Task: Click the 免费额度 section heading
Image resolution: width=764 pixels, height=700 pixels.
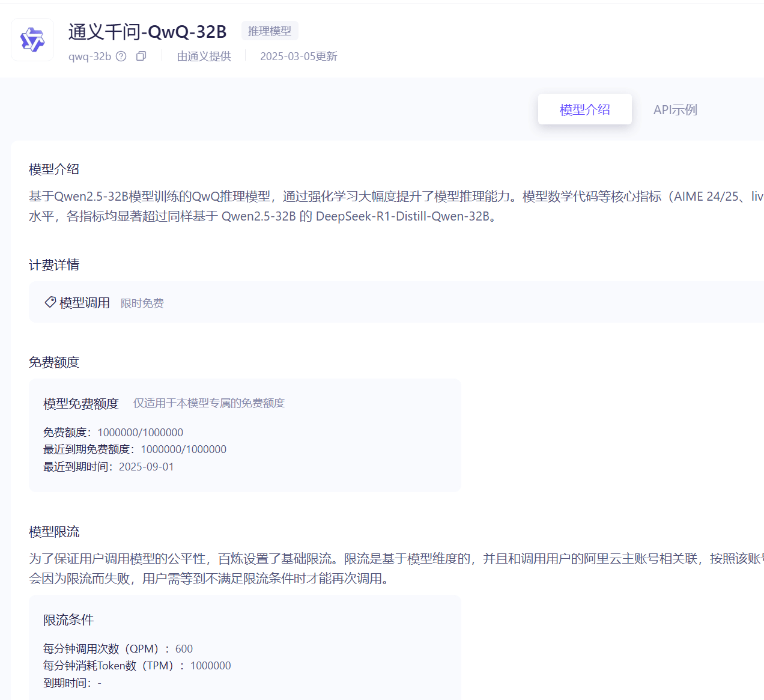Action: coord(54,362)
